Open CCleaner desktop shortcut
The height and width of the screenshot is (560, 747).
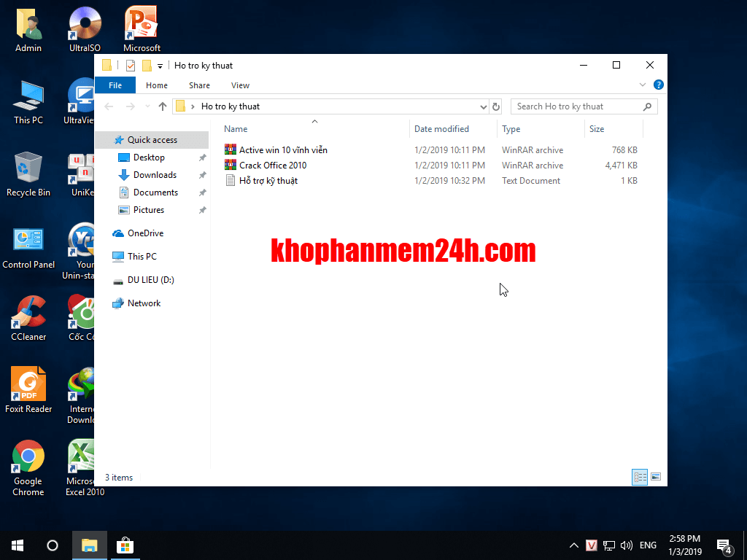28,318
